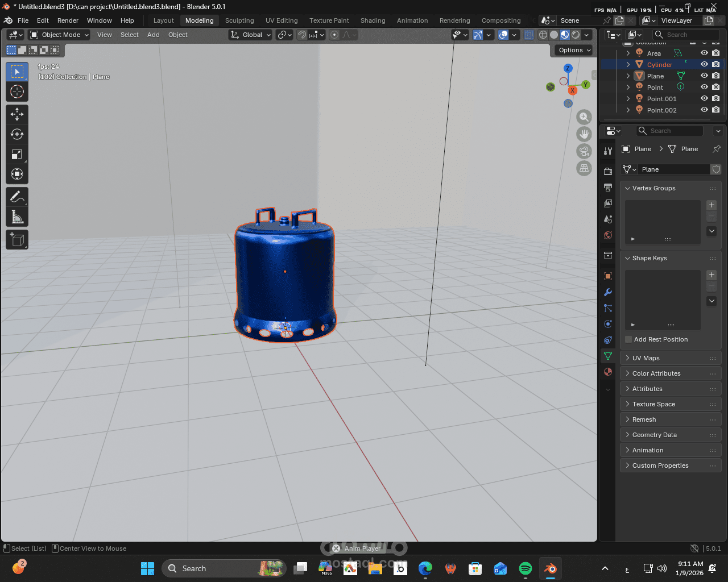Select the Add Cube tool
Image resolution: width=728 pixels, height=582 pixels.
coord(17,239)
